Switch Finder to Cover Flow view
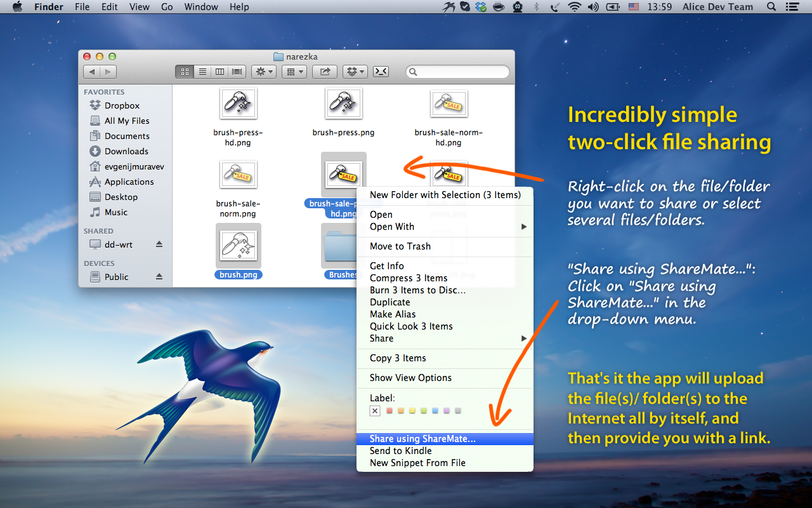This screenshot has width=812, height=508. coord(238,72)
